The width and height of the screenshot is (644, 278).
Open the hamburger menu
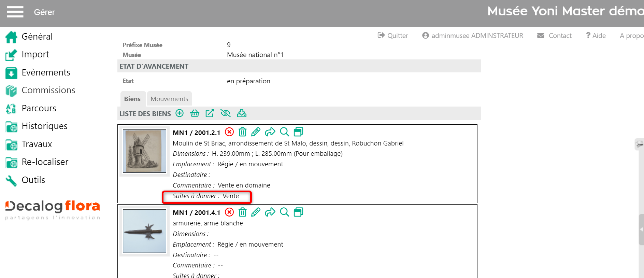(x=15, y=12)
